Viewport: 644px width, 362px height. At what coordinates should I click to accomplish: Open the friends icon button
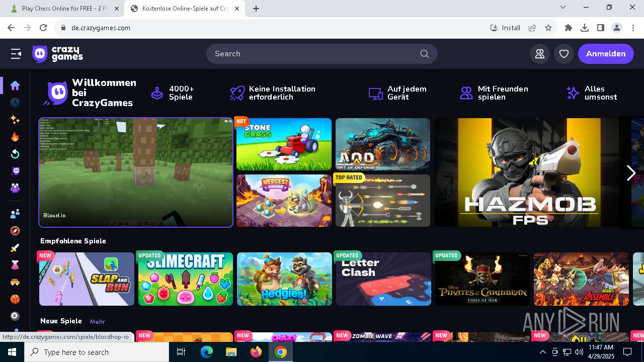540,54
